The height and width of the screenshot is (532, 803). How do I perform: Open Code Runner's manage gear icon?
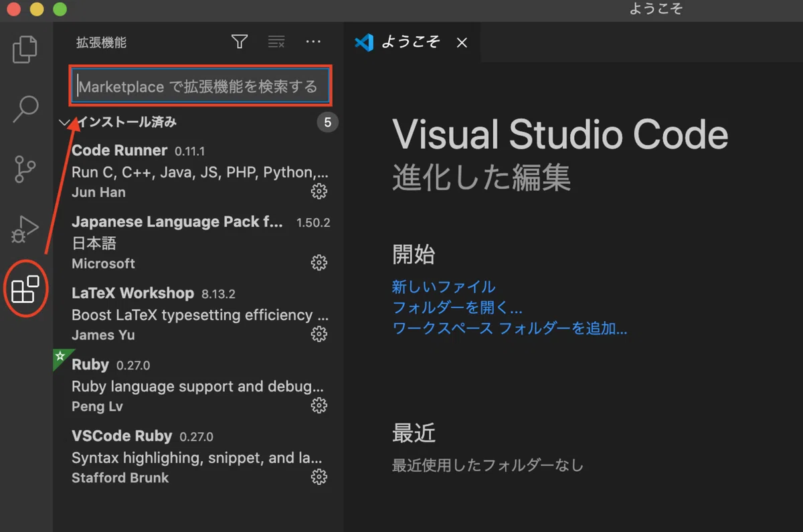[x=319, y=192]
